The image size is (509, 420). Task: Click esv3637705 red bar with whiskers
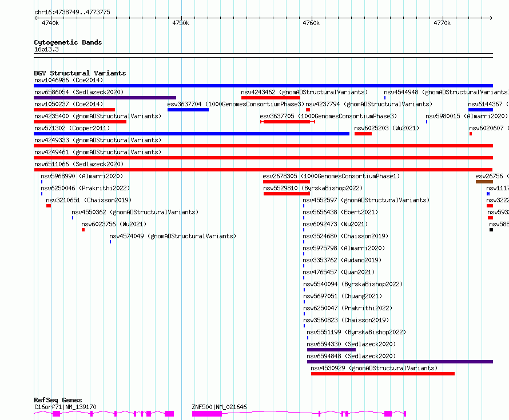pos(288,122)
